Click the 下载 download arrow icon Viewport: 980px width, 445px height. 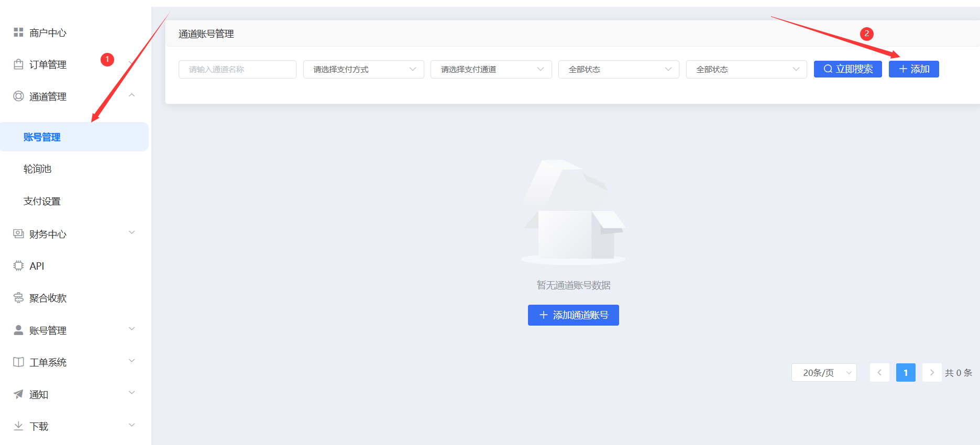[18, 426]
